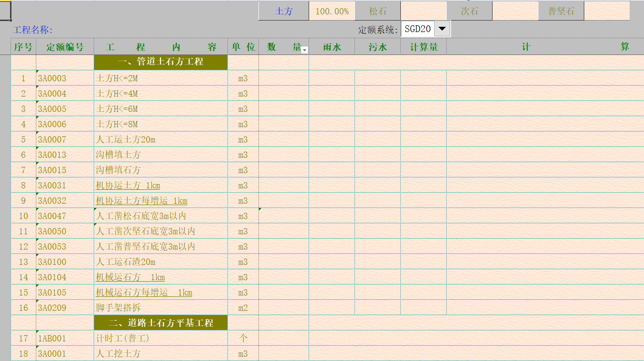Select the 定额编号 column header
644x361 pixels.
click(x=65, y=47)
